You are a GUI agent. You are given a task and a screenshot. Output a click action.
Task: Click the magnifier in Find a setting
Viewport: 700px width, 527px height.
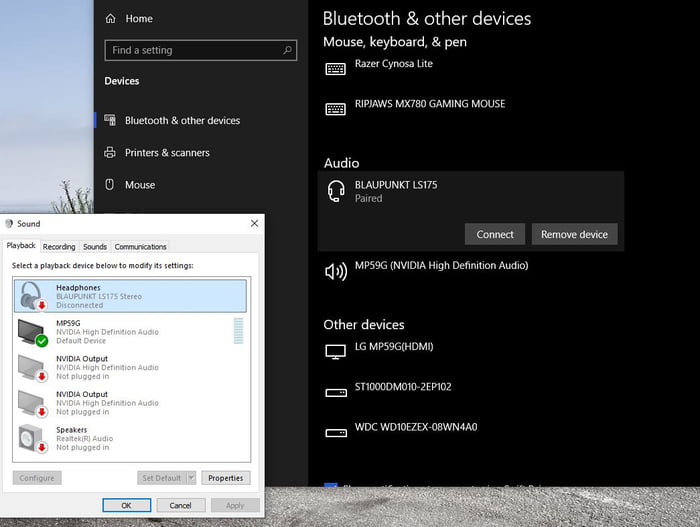[x=288, y=50]
